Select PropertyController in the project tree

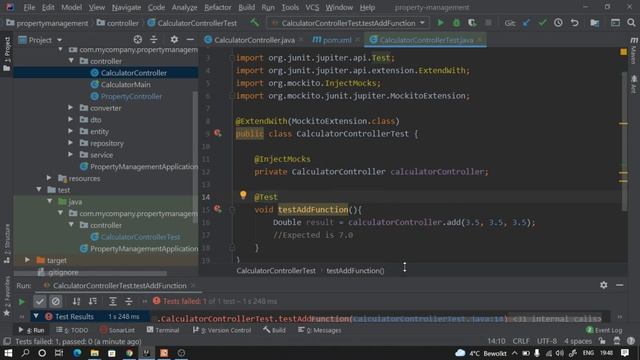131,96
